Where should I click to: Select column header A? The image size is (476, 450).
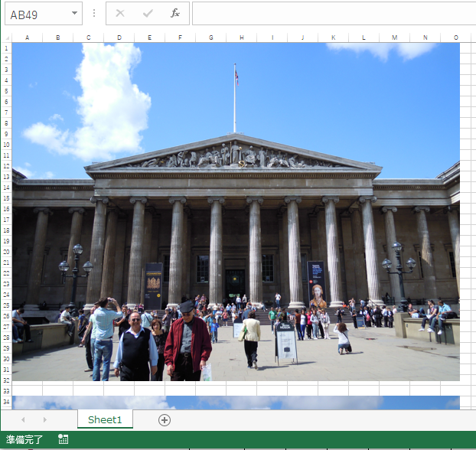[x=28, y=37]
